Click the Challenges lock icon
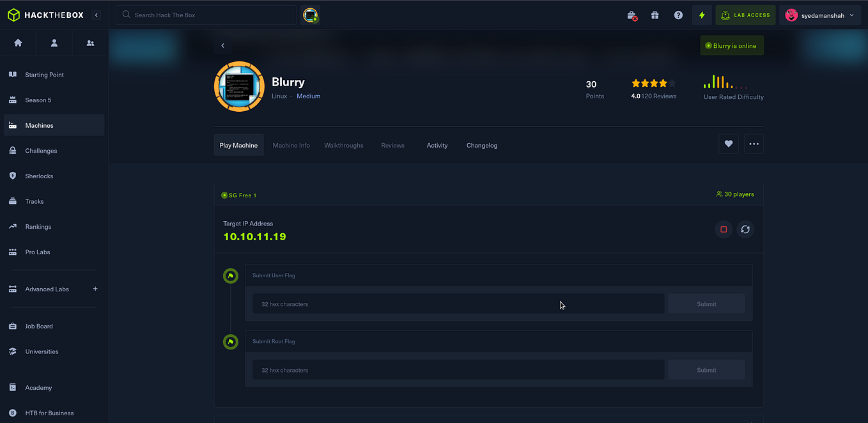 (x=13, y=151)
